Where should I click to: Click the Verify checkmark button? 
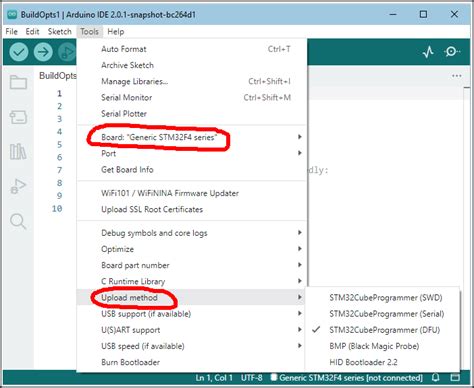19,52
